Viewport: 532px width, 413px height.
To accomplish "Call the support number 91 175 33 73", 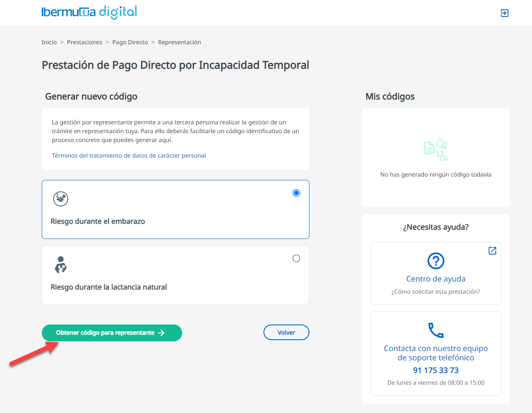I will [435, 370].
